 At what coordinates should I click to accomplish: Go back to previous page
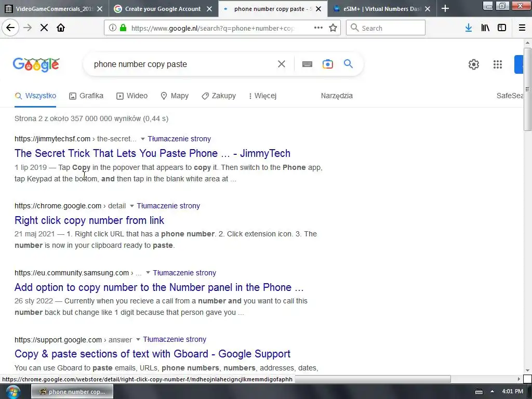(x=10, y=28)
